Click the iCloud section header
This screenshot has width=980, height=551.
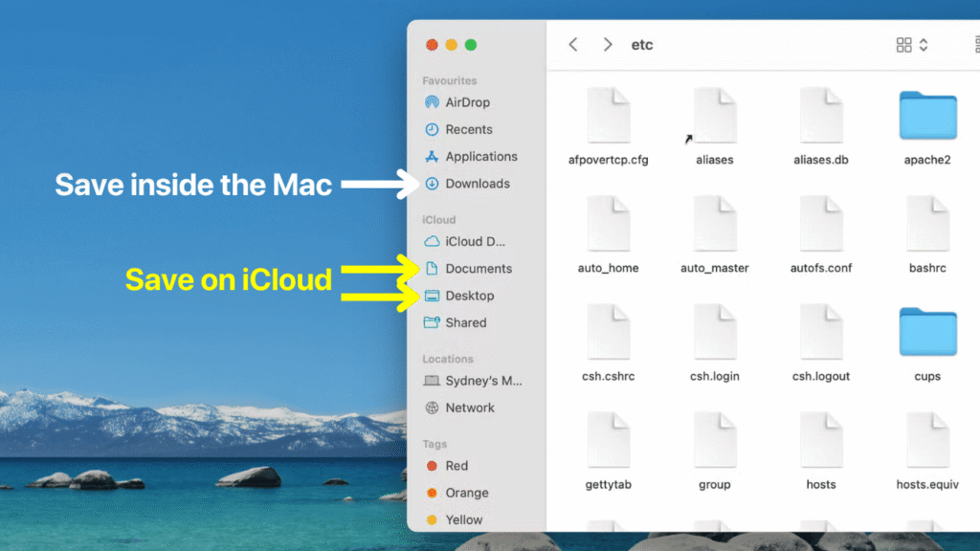(438, 220)
